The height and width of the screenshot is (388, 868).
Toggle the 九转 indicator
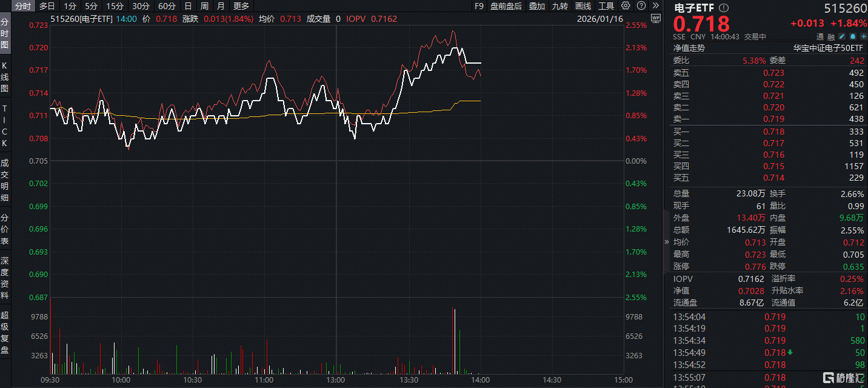pyautogui.click(x=559, y=6)
